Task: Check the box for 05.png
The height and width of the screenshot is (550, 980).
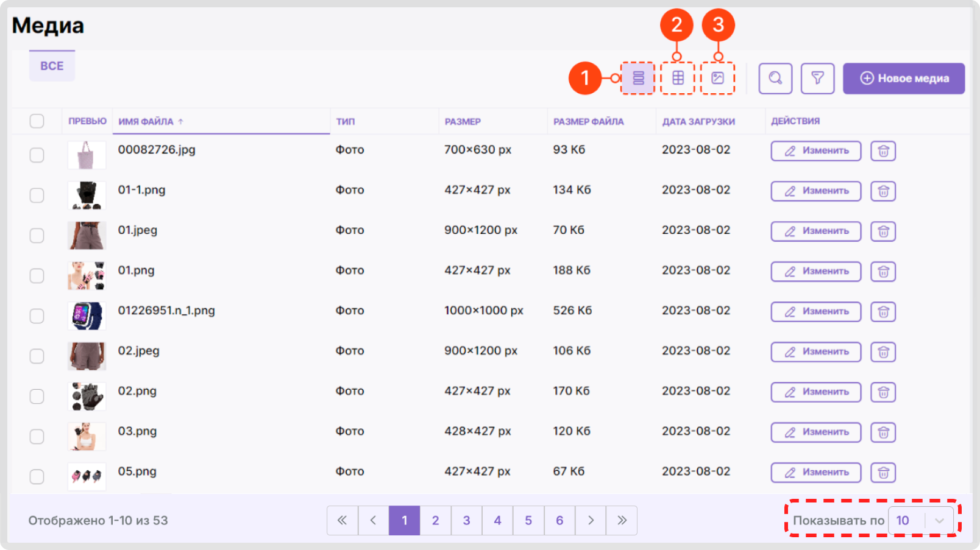Action: point(37,476)
